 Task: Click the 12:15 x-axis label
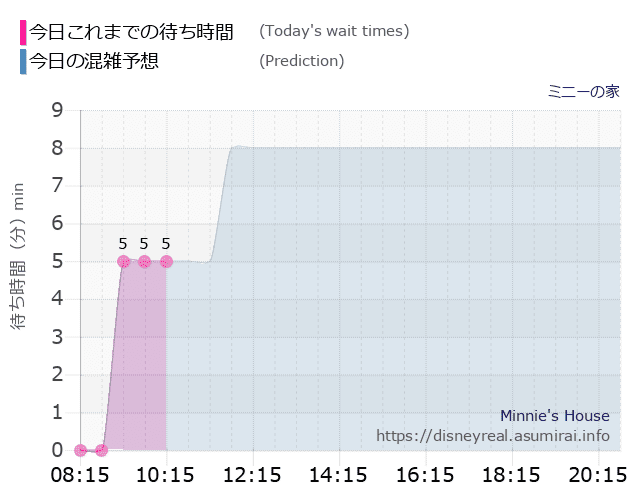pos(252,475)
